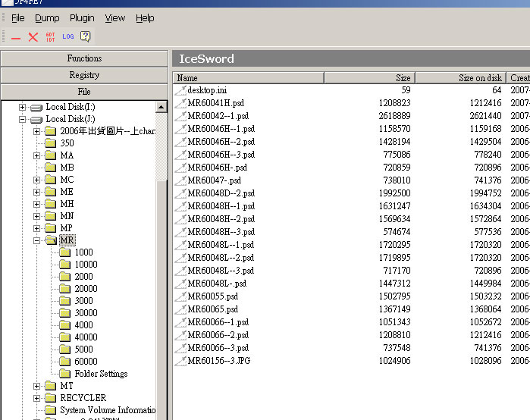Open the Dump menu

coord(47,17)
